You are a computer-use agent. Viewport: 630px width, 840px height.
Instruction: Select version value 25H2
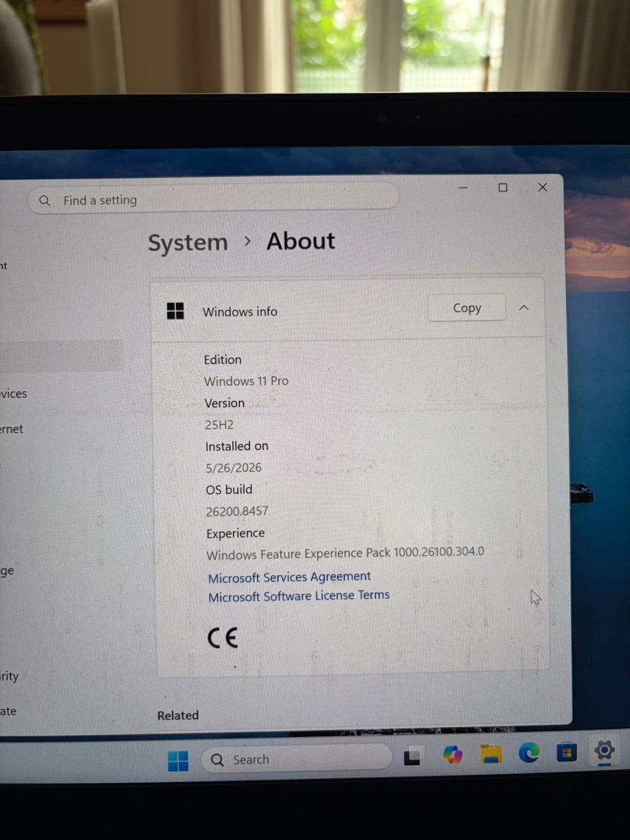pyautogui.click(x=219, y=425)
